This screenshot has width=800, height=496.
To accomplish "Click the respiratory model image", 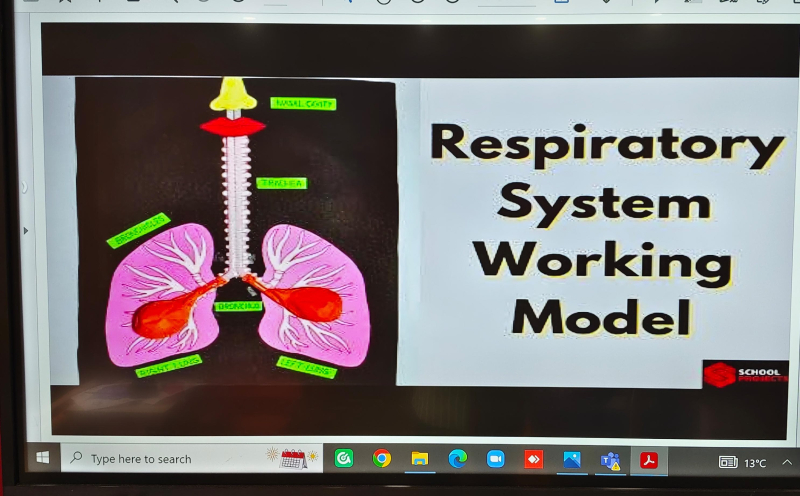I will [x=235, y=231].
